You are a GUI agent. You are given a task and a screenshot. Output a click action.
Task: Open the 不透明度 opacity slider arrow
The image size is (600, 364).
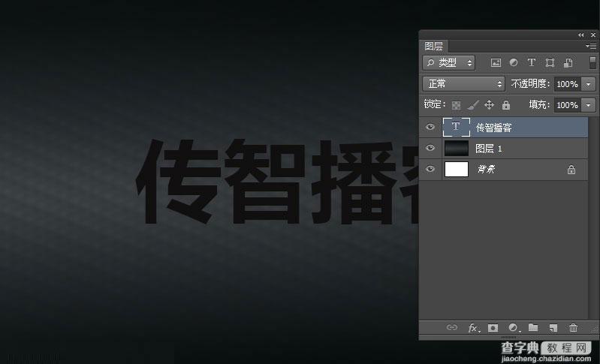(x=589, y=84)
